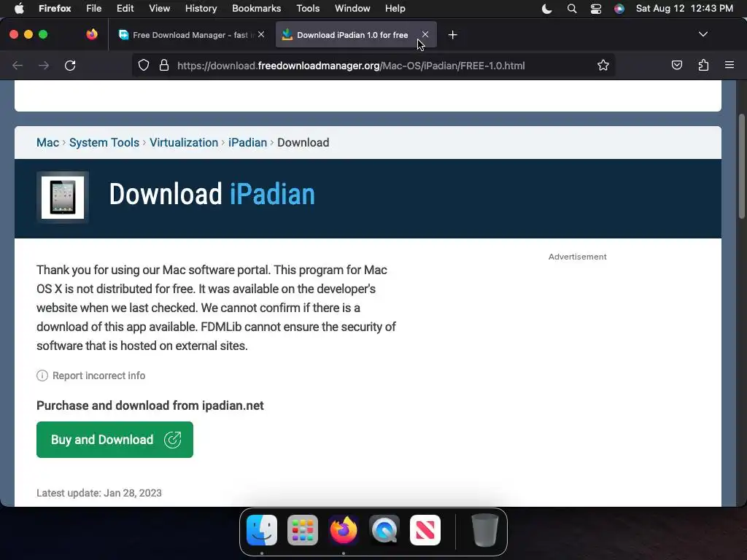Open Spotlight search in menu bar
The height and width of the screenshot is (560, 747).
572,9
